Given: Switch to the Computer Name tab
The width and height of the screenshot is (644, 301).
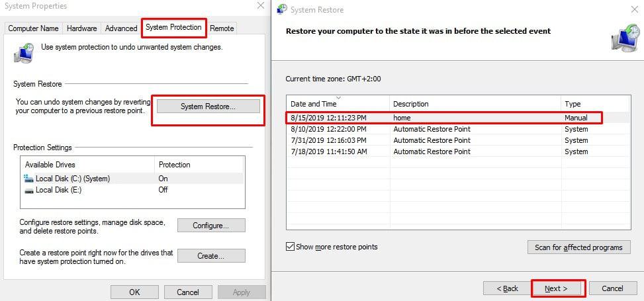Looking at the screenshot, I should [x=33, y=28].
